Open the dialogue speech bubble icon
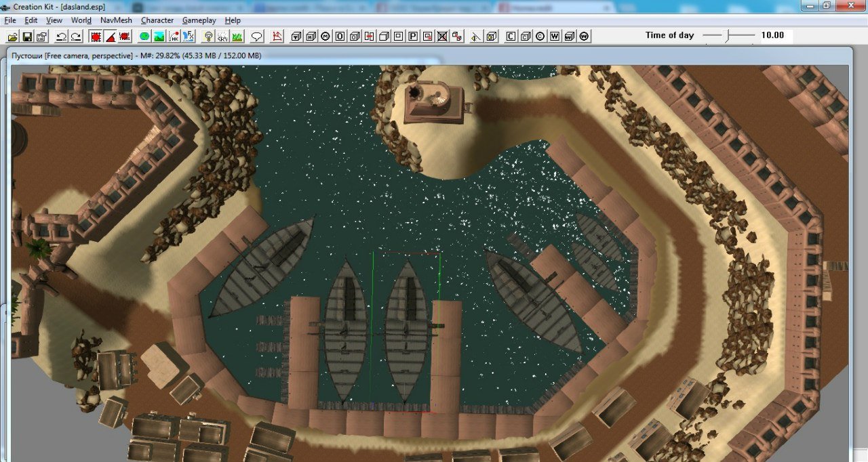This screenshot has height=462, width=868. [x=256, y=36]
